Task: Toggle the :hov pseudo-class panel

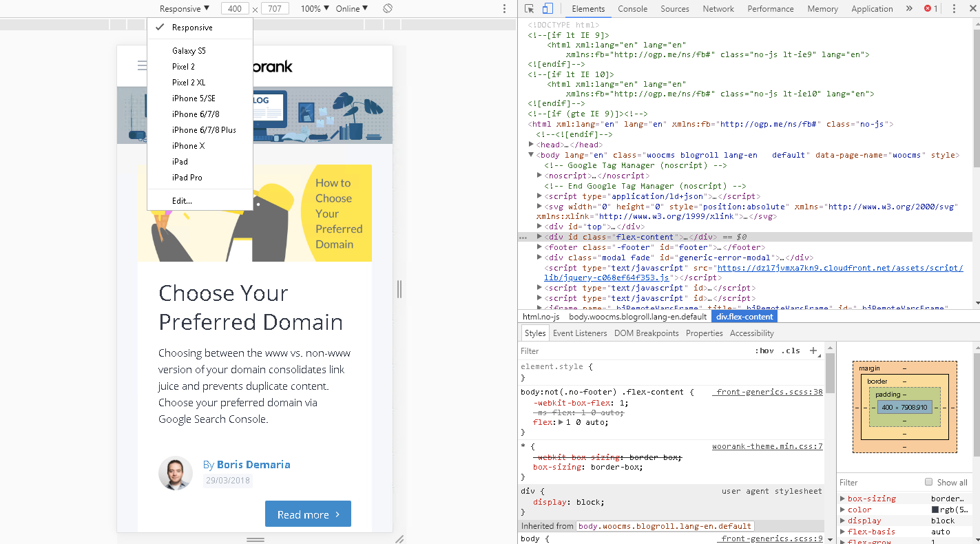Action: (764, 351)
